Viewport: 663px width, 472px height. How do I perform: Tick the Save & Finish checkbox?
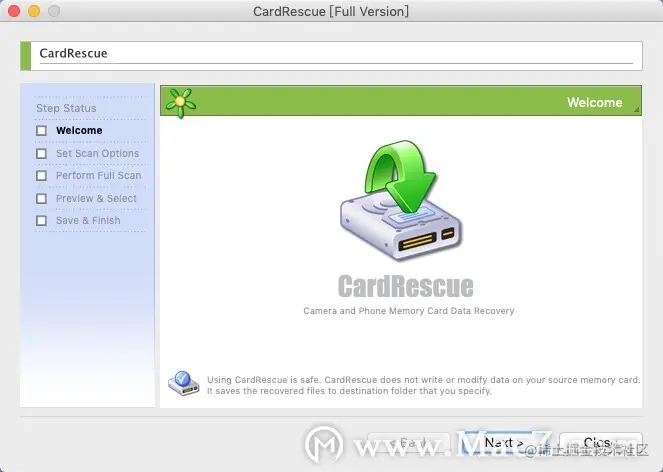(x=41, y=220)
